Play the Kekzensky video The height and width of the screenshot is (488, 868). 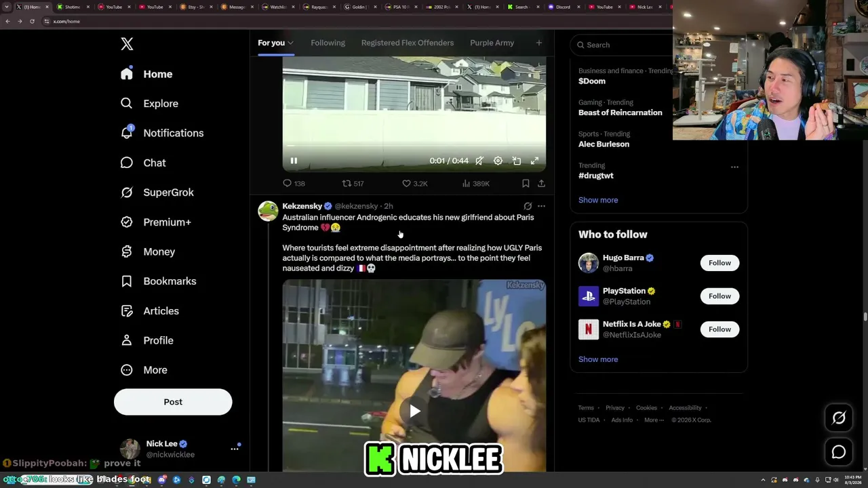coord(414,411)
